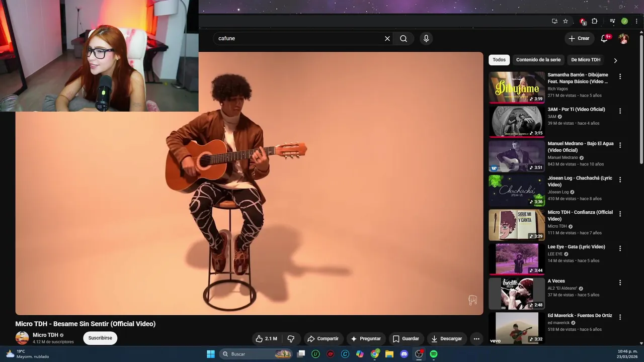Click the Micro TDH channel avatar
644x362 pixels.
point(22,338)
